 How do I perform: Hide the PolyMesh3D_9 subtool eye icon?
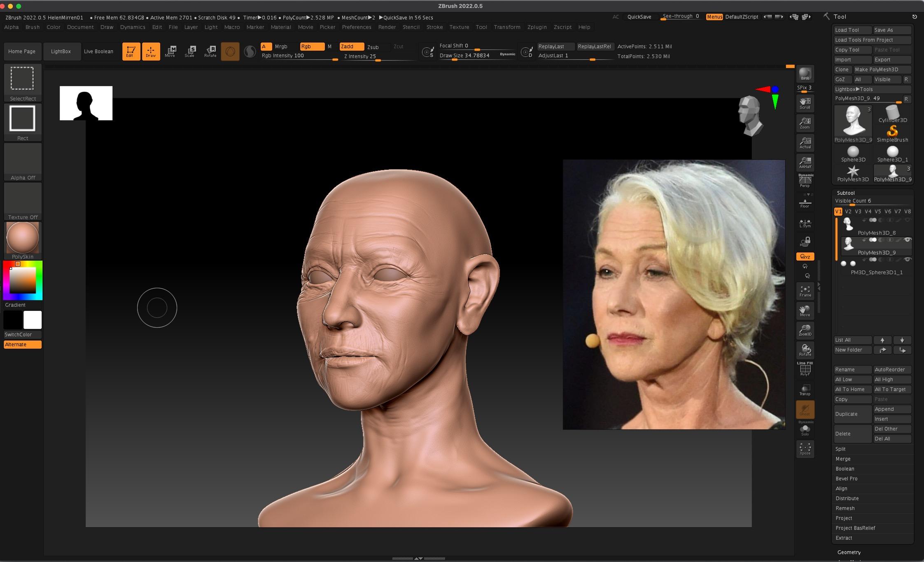(907, 240)
